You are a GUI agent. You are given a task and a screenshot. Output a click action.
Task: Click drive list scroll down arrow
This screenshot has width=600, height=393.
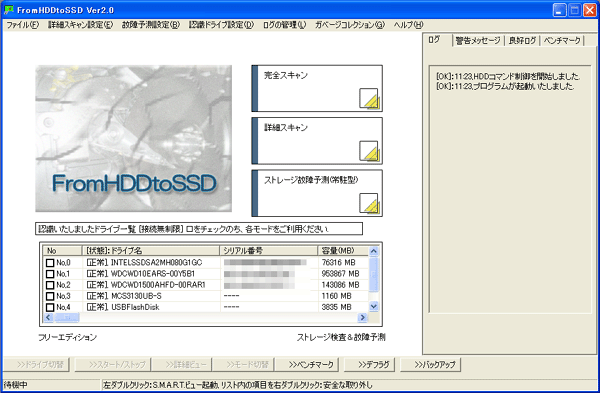pos(374,307)
